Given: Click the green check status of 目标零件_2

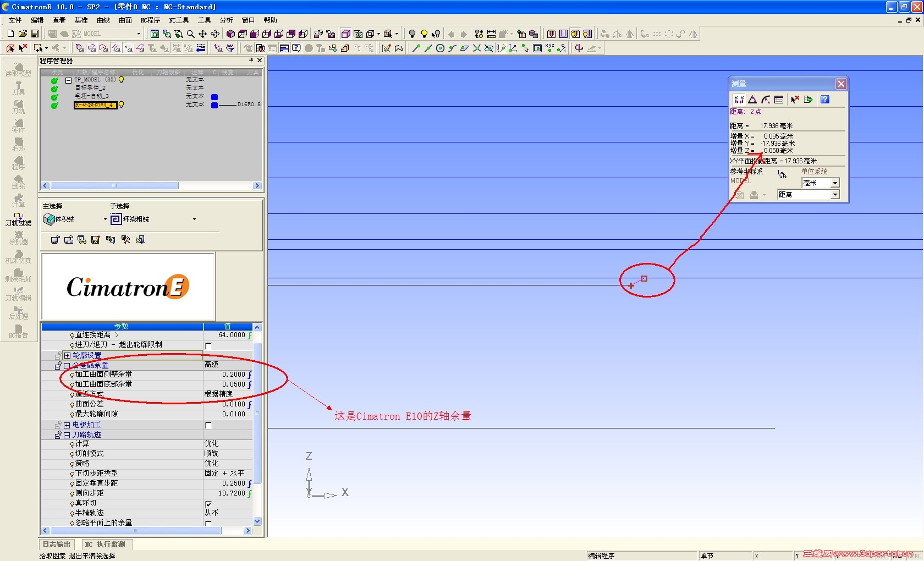Looking at the screenshot, I should tap(54, 89).
